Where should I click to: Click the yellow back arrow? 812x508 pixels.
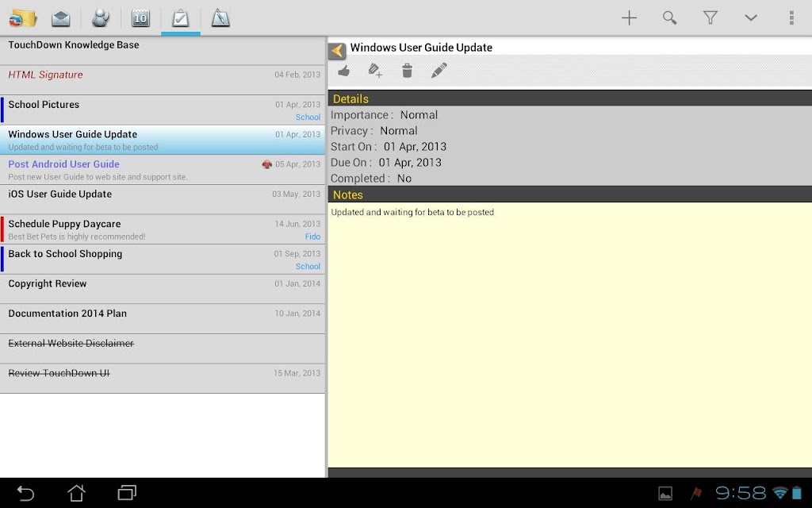point(337,51)
